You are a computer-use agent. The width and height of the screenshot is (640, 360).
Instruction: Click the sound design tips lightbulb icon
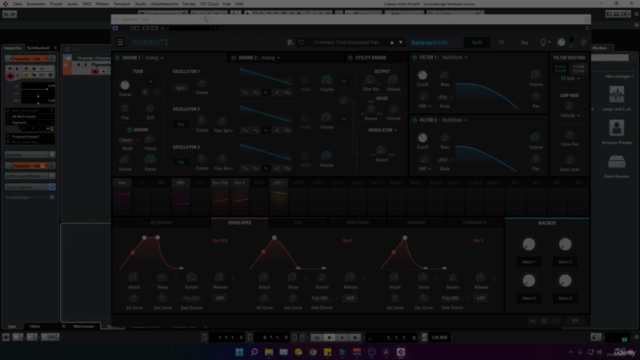543,42
